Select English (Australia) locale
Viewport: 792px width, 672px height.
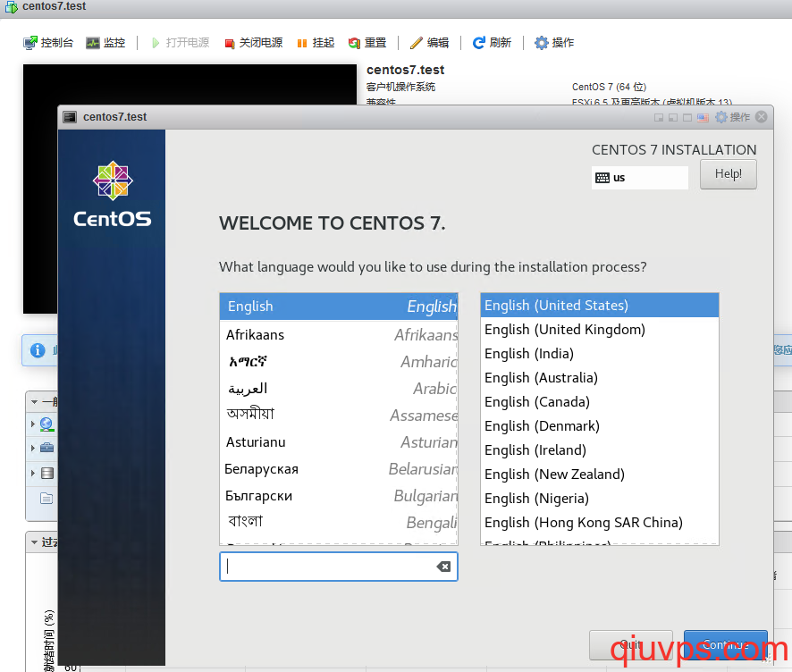point(600,378)
